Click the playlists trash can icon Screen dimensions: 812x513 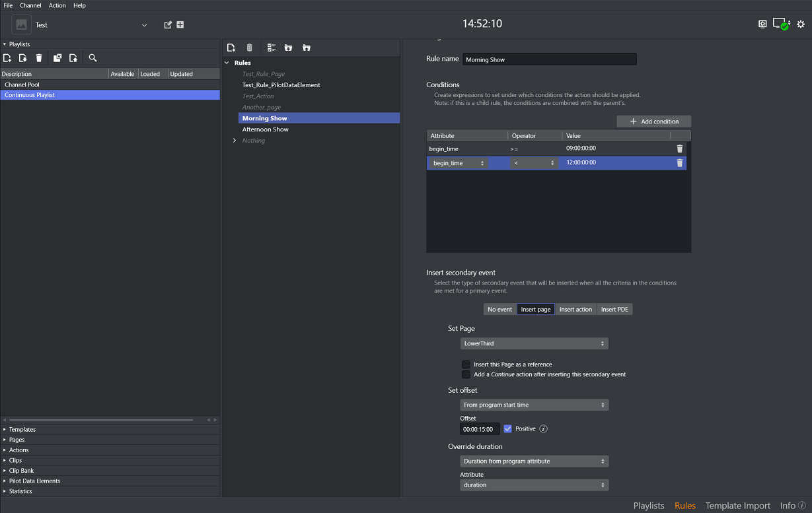click(x=39, y=58)
